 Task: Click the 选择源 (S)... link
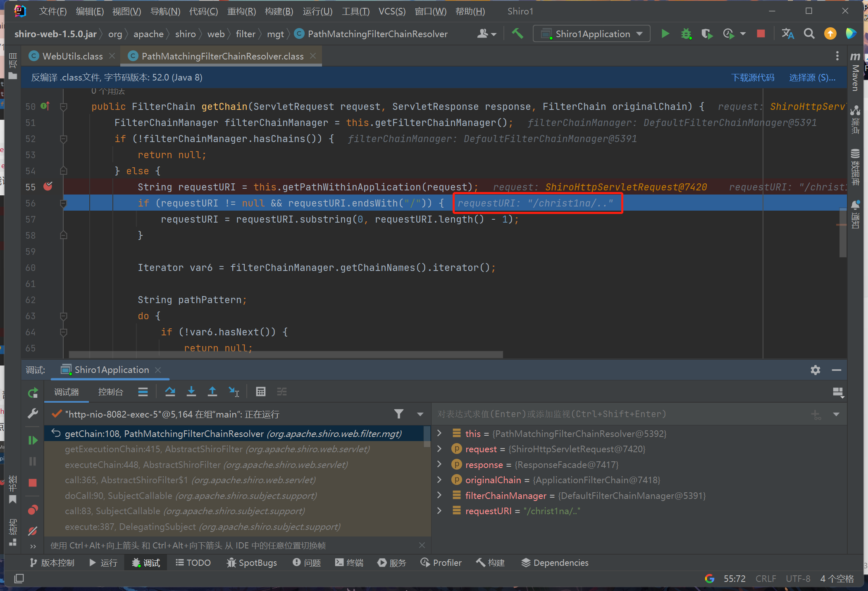pyautogui.click(x=812, y=78)
